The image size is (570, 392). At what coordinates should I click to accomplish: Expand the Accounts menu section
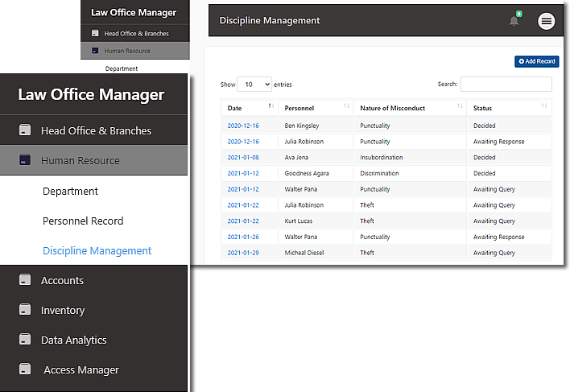click(63, 280)
